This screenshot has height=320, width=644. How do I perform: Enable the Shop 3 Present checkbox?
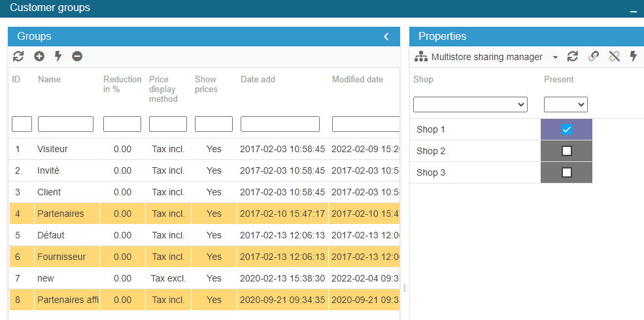[x=567, y=172]
